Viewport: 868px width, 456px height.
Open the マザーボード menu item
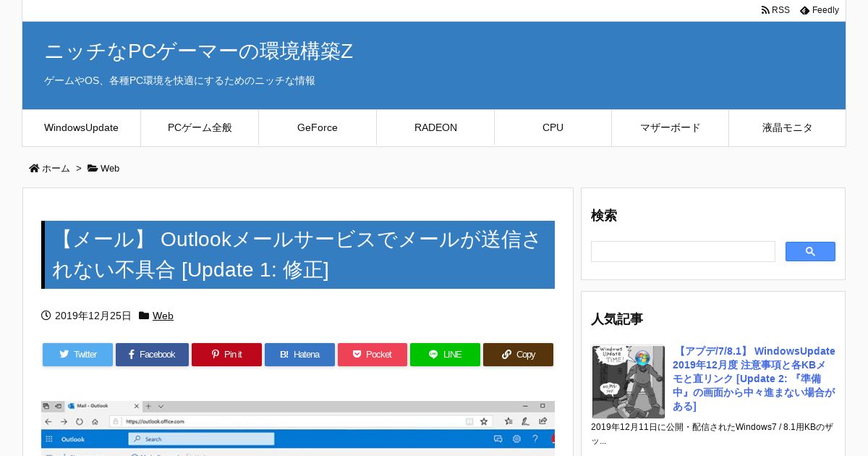[671, 128]
